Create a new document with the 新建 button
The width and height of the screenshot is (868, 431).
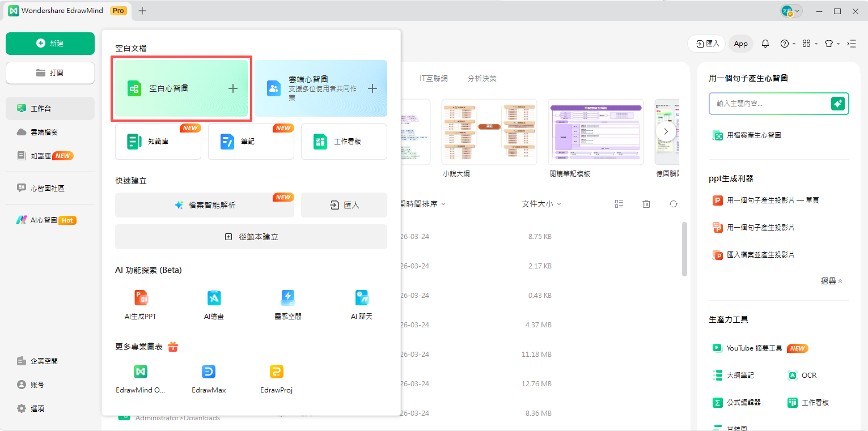50,44
